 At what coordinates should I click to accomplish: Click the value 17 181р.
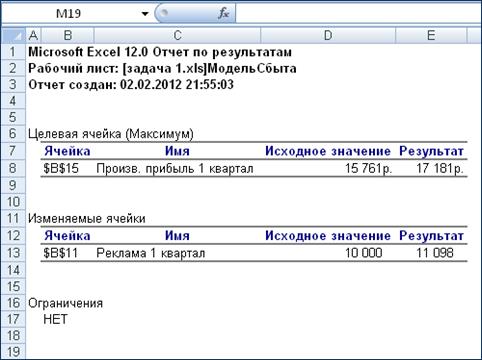[x=440, y=168]
